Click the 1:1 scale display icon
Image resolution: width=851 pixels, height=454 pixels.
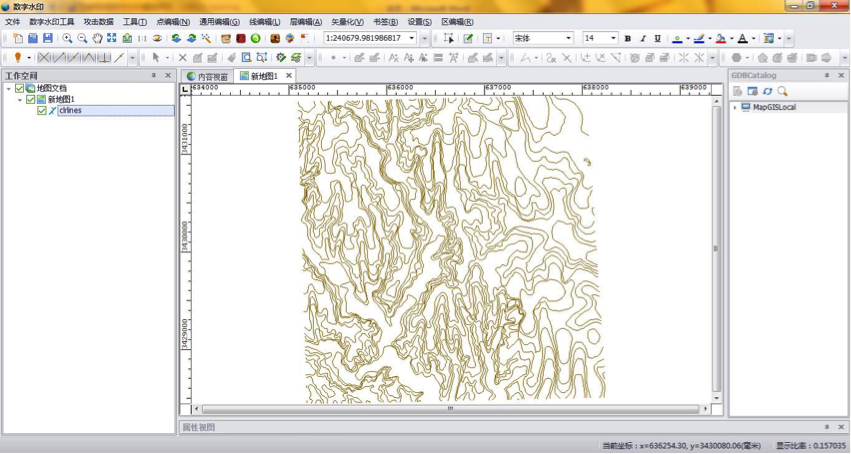pos(142,39)
